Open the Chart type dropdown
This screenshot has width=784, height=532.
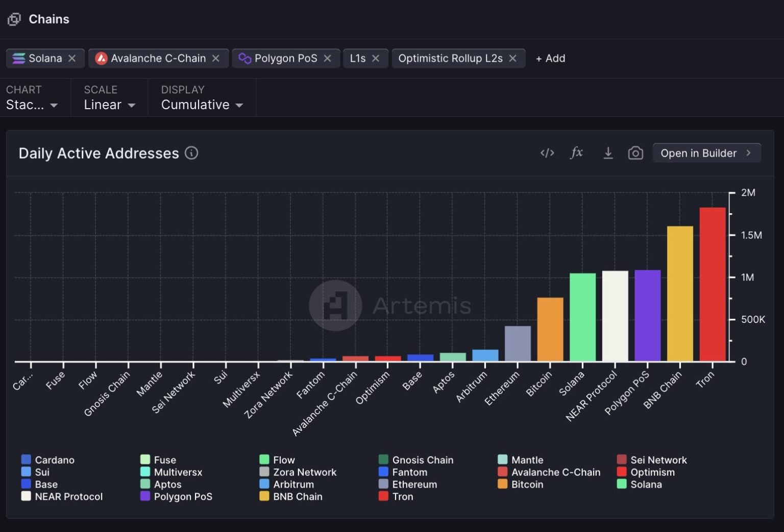(x=32, y=105)
